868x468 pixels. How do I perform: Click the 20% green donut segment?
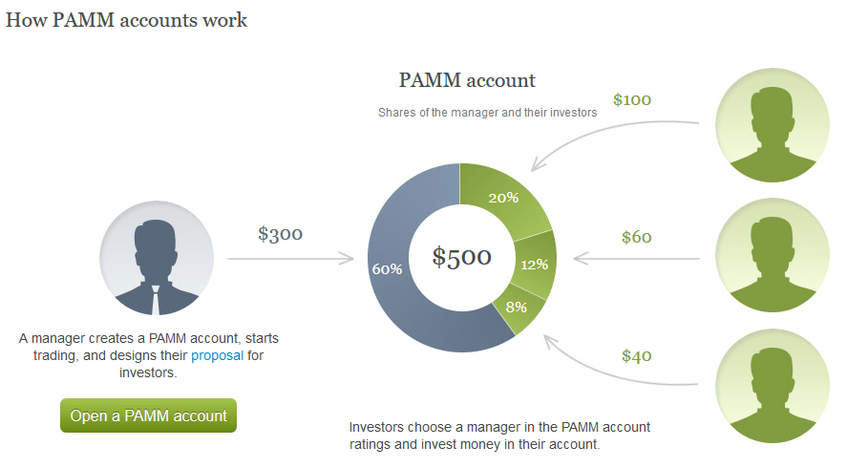[x=503, y=198]
